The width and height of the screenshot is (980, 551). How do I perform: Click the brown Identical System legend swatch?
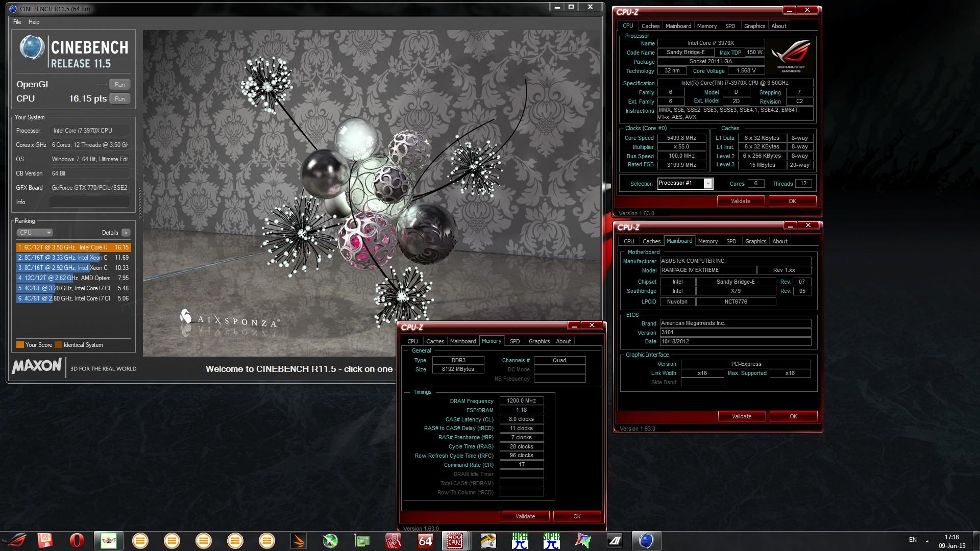[59, 345]
